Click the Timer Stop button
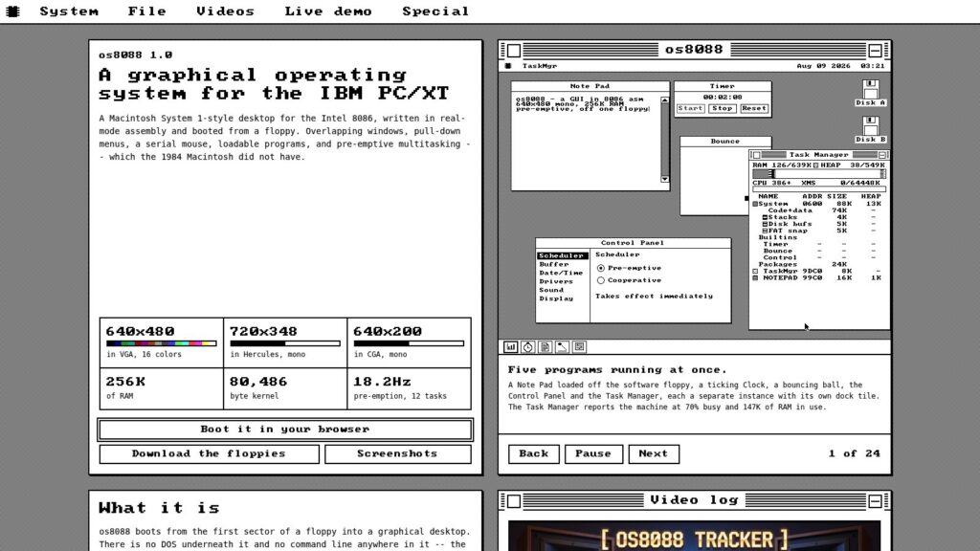Image resolution: width=980 pixels, height=551 pixels. pyautogui.click(x=722, y=109)
